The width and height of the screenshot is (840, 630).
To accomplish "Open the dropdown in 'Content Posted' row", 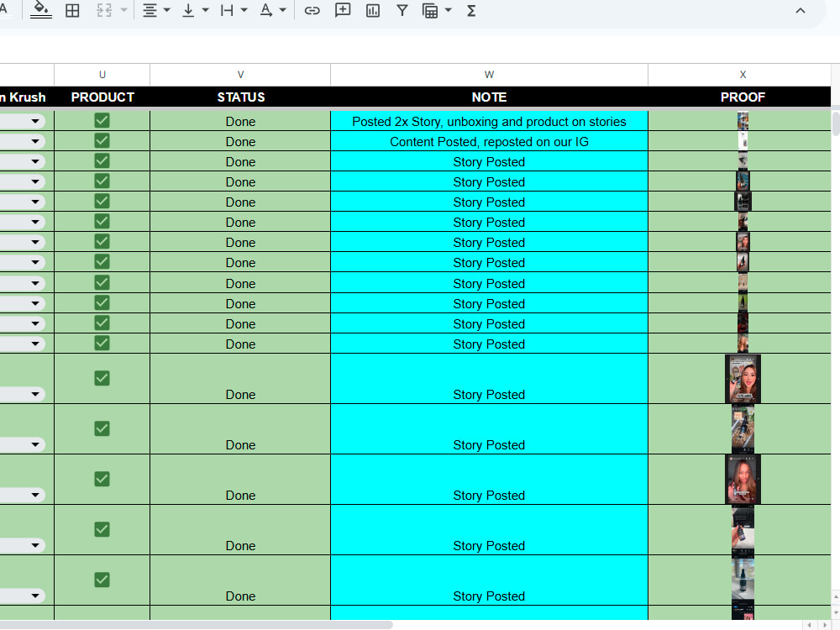I will pos(35,141).
